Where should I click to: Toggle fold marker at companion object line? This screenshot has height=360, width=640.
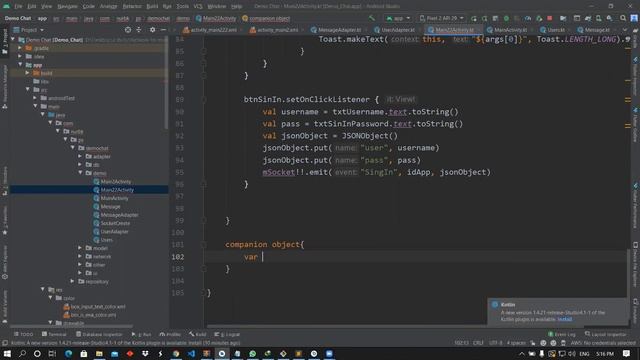click(x=203, y=244)
